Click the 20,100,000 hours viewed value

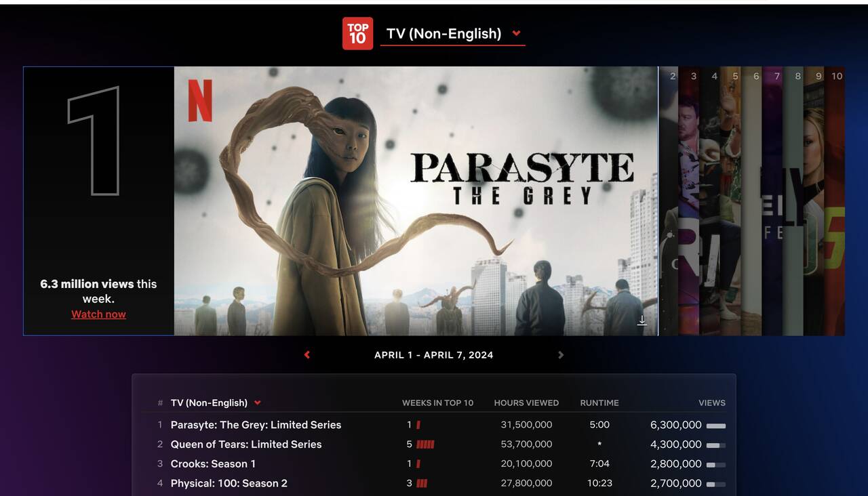point(526,464)
